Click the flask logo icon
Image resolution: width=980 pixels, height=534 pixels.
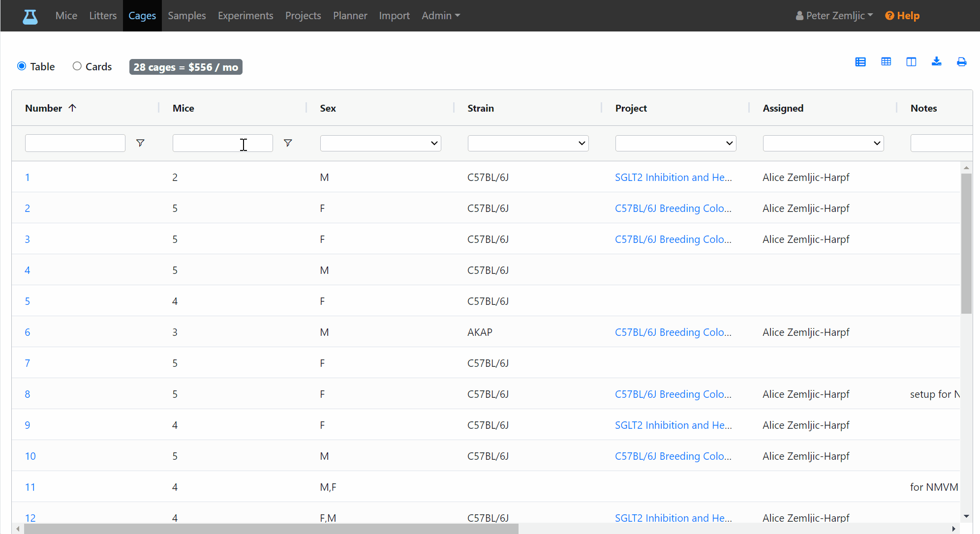30,16
